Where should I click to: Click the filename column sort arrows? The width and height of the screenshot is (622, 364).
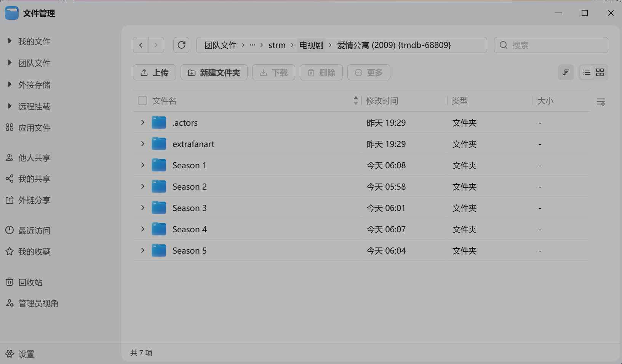(355, 101)
